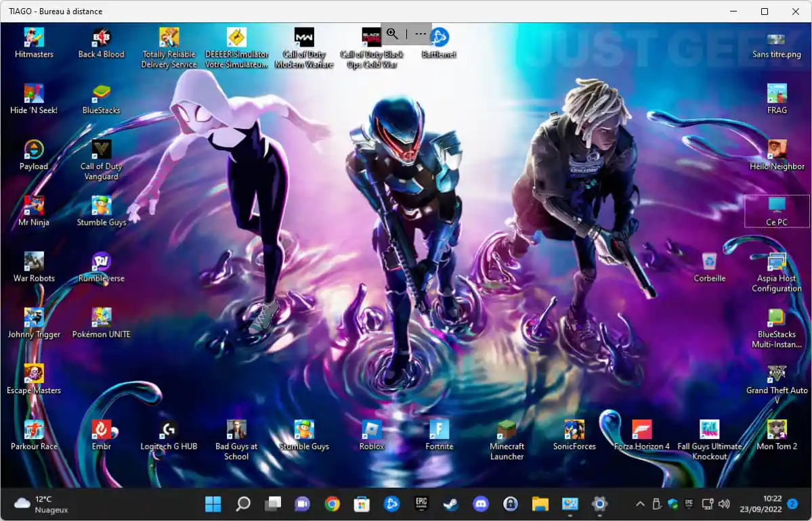
Task: Click the Roblox desktop icon
Action: [x=371, y=434]
